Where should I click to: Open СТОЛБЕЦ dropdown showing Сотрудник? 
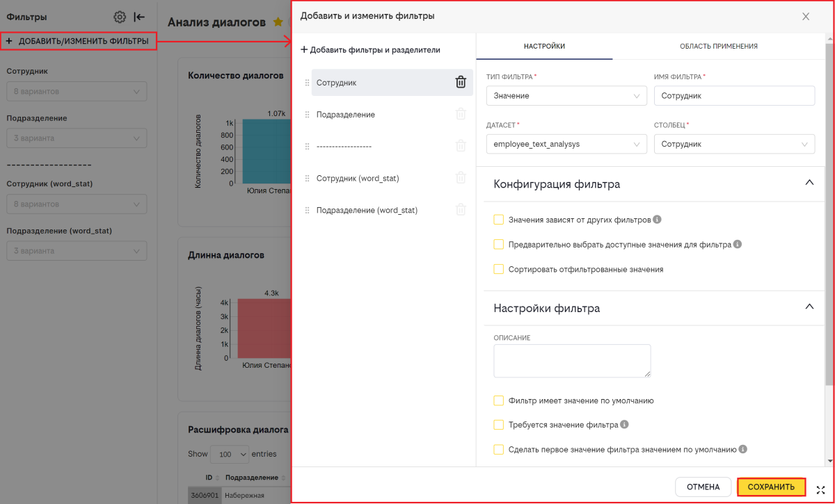(734, 144)
